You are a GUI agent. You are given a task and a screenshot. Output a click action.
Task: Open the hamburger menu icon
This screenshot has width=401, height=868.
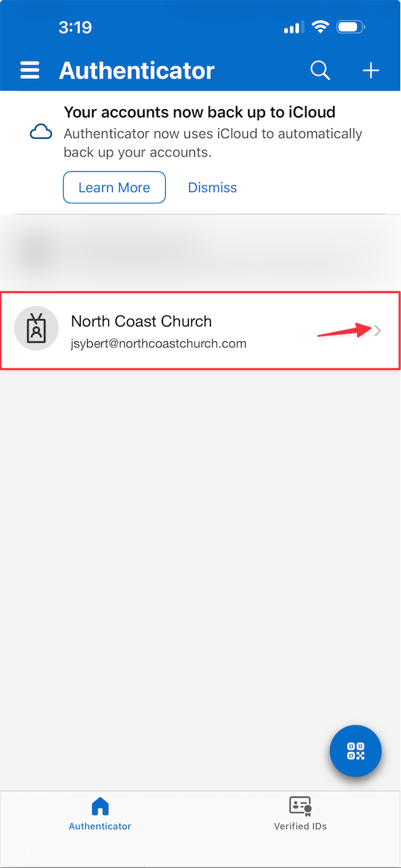pos(30,71)
